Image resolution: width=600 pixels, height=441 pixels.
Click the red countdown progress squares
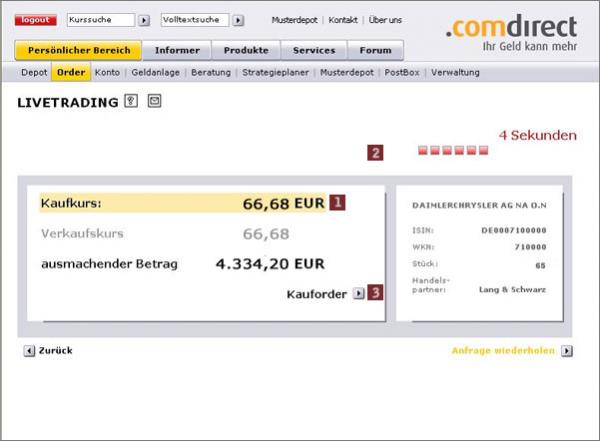click(453, 151)
